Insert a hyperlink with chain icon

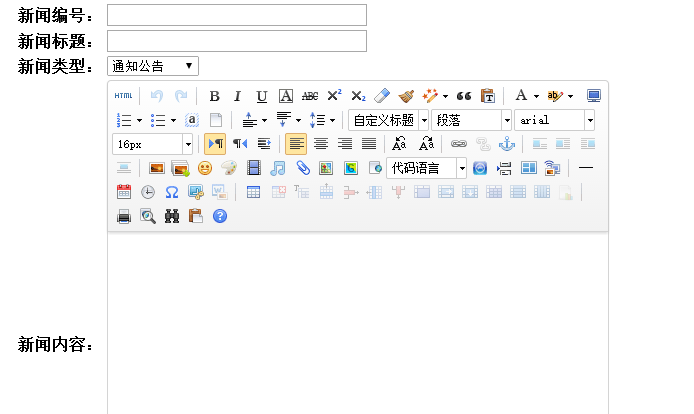pyautogui.click(x=459, y=144)
